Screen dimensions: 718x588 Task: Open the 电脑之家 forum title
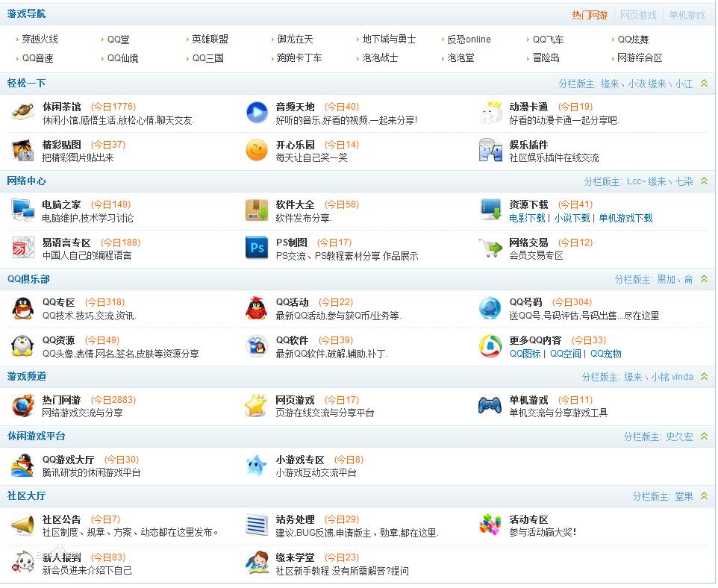(61, 204)
